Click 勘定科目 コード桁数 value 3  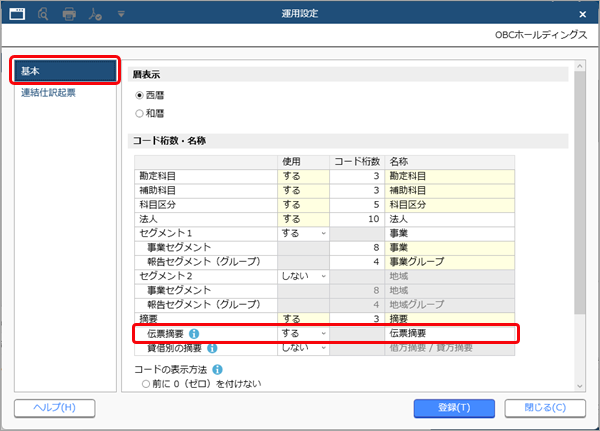coord(357,176)
